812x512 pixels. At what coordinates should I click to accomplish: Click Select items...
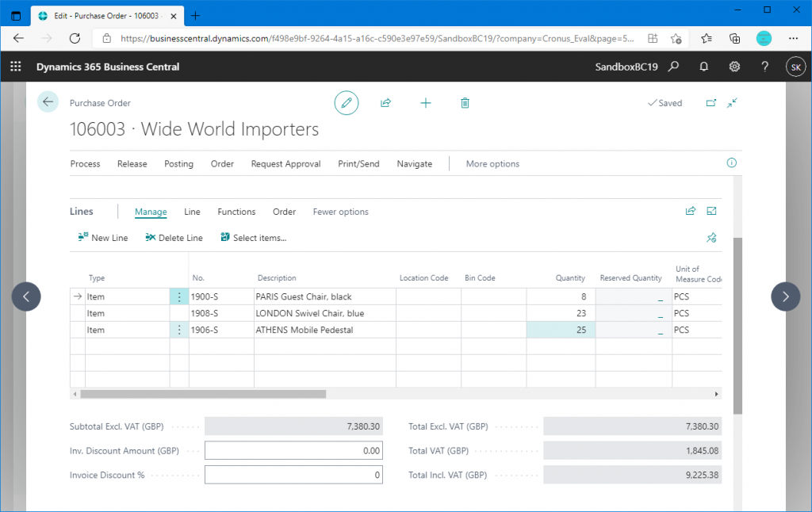[x=253, y=238]
